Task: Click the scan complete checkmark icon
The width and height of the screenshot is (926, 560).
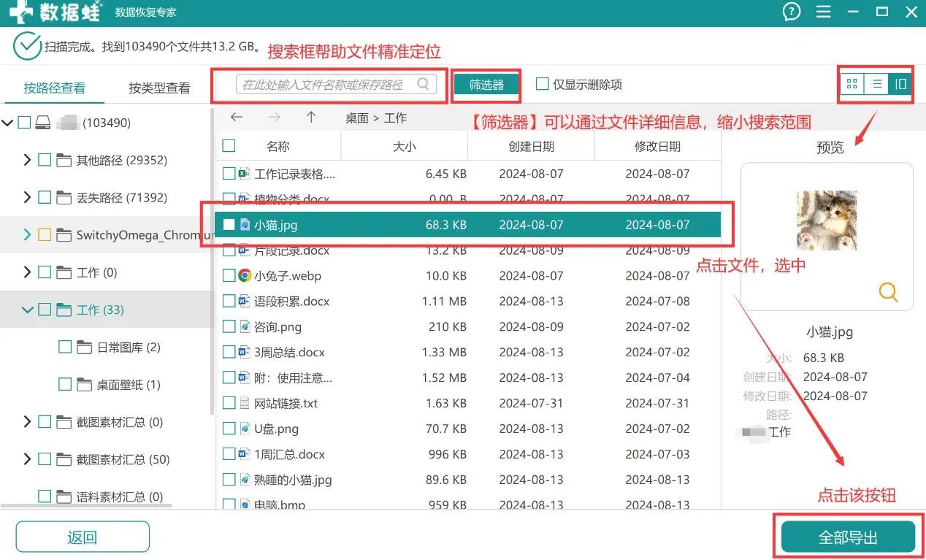Action: pos(27,46)
